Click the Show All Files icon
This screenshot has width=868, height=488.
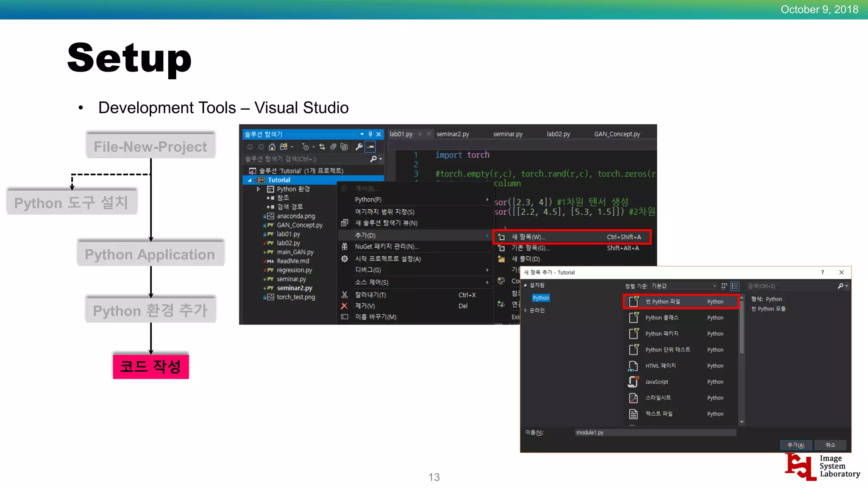[x=344, y=147]
